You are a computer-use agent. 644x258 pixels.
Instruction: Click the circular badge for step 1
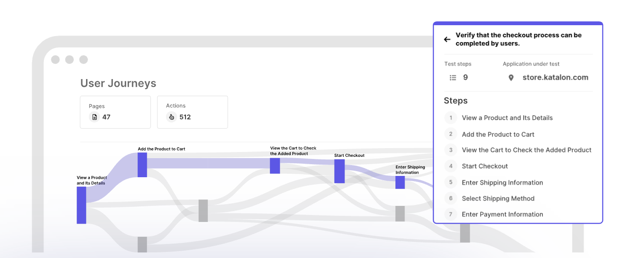point(451,118)
